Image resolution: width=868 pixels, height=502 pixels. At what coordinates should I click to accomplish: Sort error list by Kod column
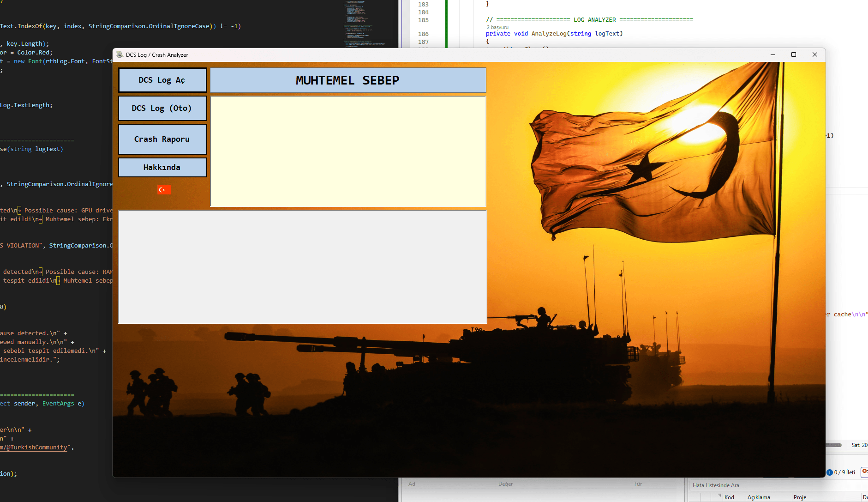(x=729, y=497)
